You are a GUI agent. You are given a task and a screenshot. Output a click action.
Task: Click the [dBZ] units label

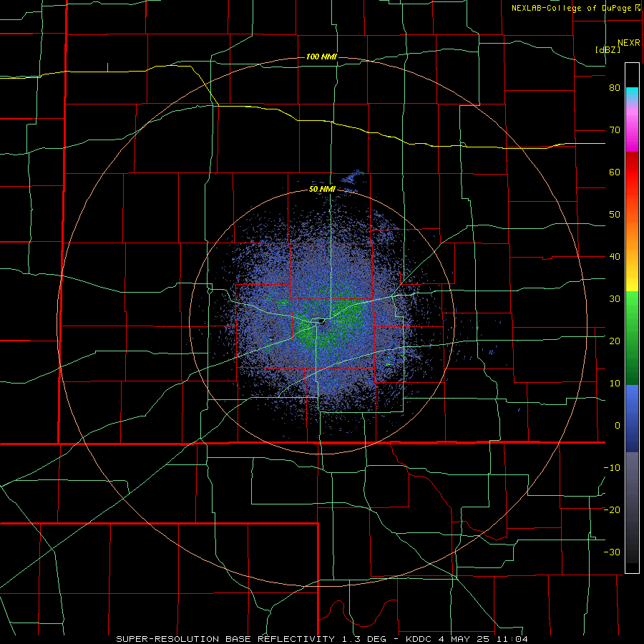click(608, 49)
